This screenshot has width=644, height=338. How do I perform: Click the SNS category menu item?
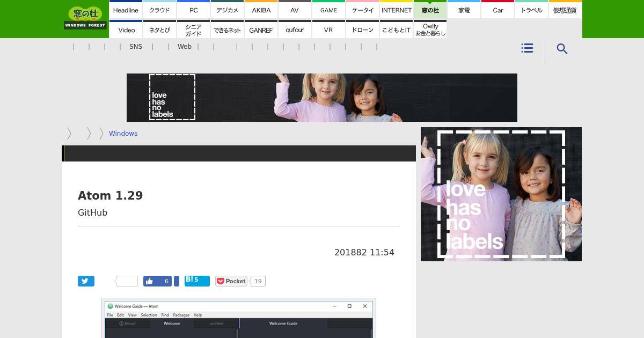click(x=136, y=47)
